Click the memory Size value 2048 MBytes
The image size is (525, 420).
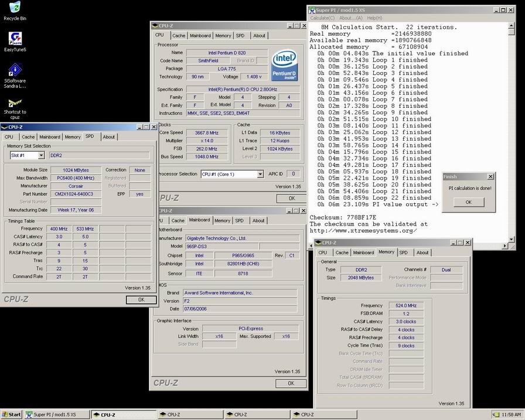pyautogui.click(x=360, y=278)
